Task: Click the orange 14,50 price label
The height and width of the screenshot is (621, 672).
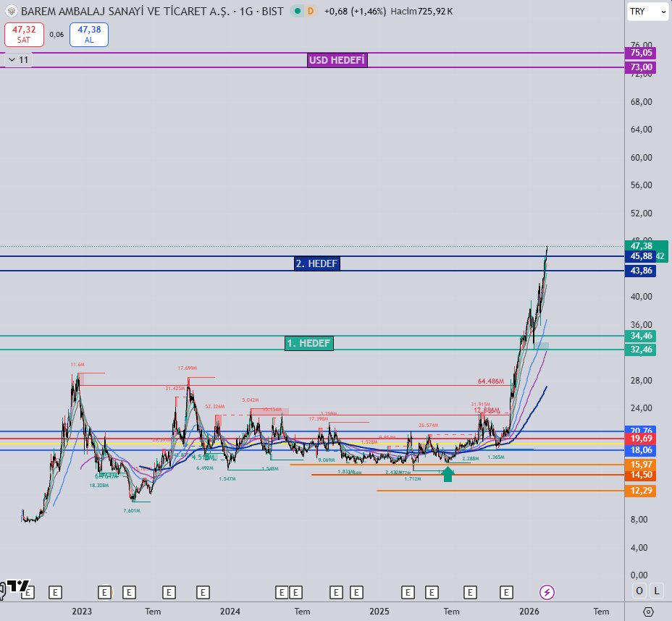Action: 641,475
